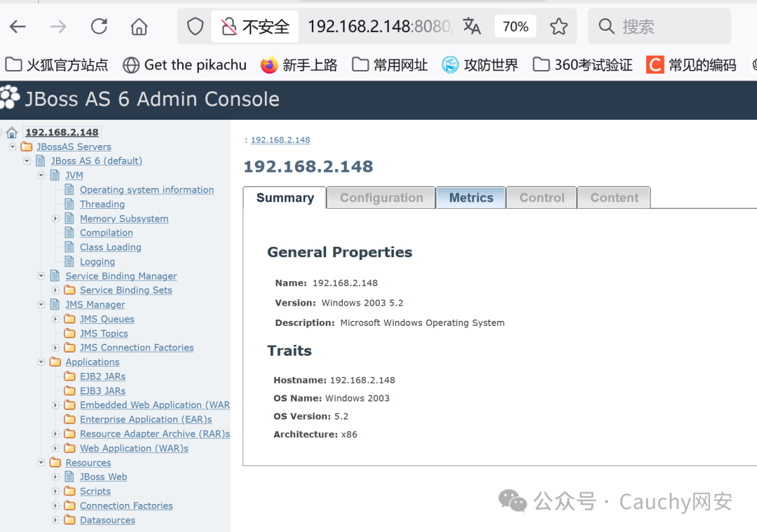Go to the browser home page

click(139, 27)
